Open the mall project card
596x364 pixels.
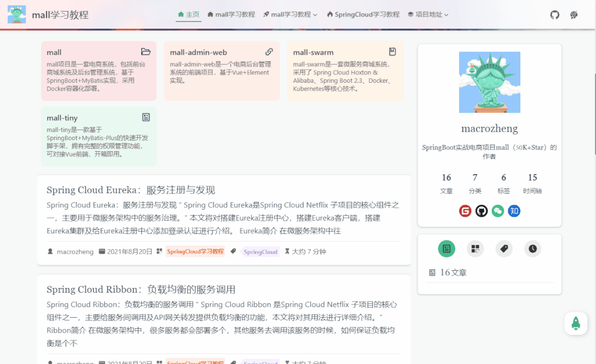click(x=99, y=71)
